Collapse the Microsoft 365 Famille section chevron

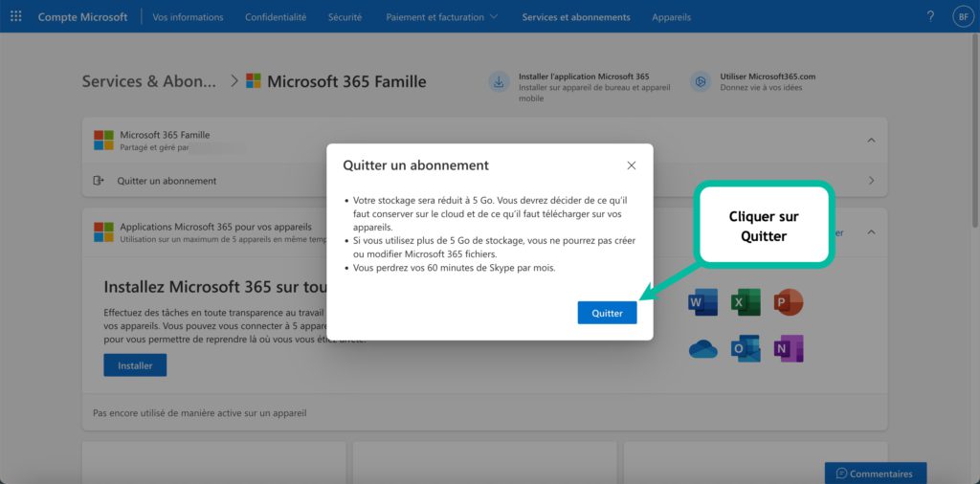871,141
